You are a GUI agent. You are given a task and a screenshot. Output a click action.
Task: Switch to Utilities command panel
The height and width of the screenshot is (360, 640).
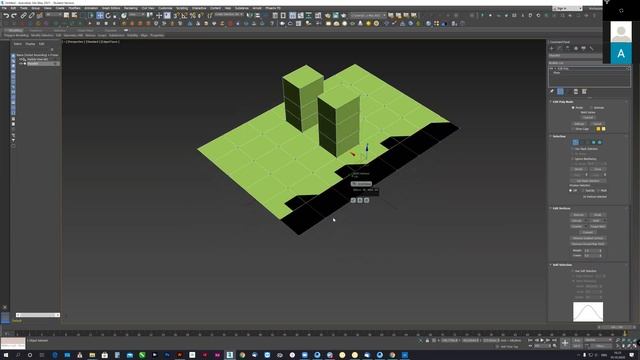[591, 49]
